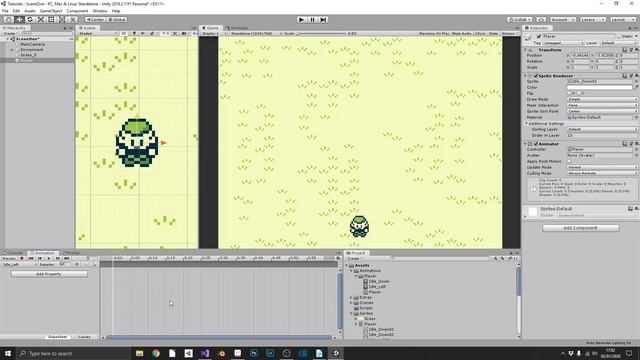
Task: Open the Idle_Left clip dropdown
Action: coord(19,264)
